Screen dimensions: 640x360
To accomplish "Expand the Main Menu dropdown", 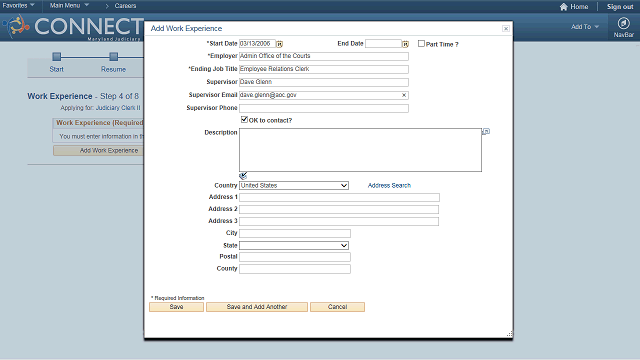I will pyautogui.click(x=69, y=5).
